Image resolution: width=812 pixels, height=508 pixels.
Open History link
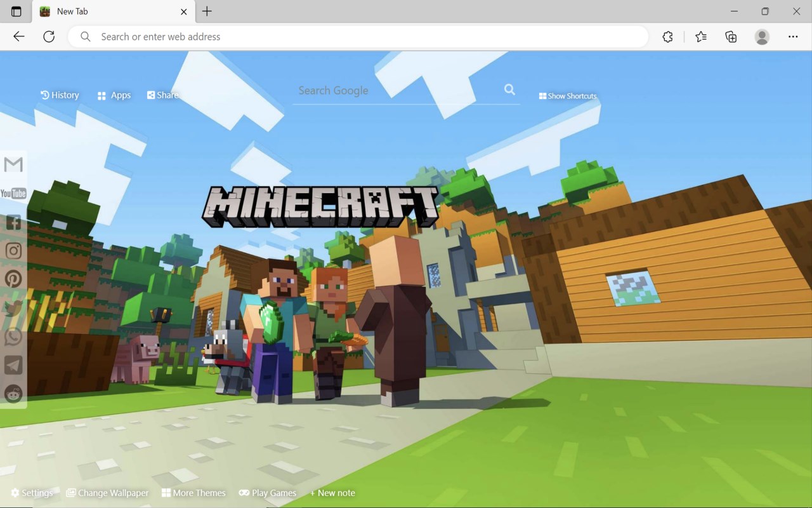60,95
